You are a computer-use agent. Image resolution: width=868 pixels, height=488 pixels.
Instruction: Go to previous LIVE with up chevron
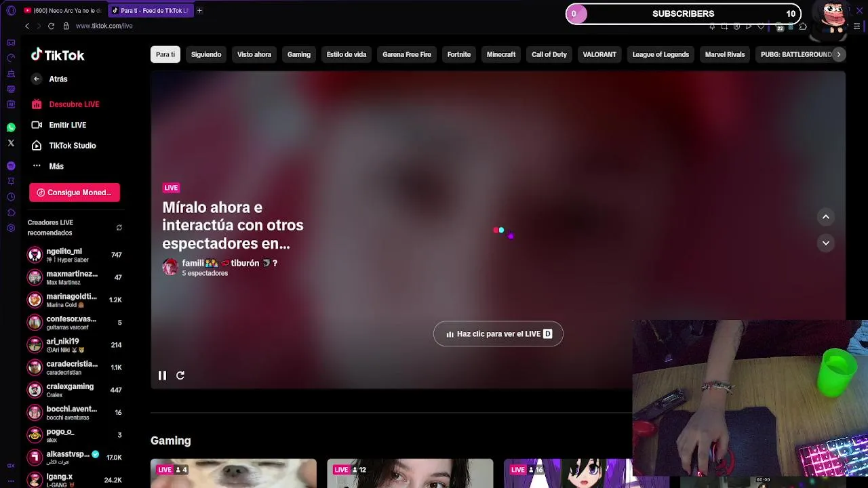pos(826,217)
